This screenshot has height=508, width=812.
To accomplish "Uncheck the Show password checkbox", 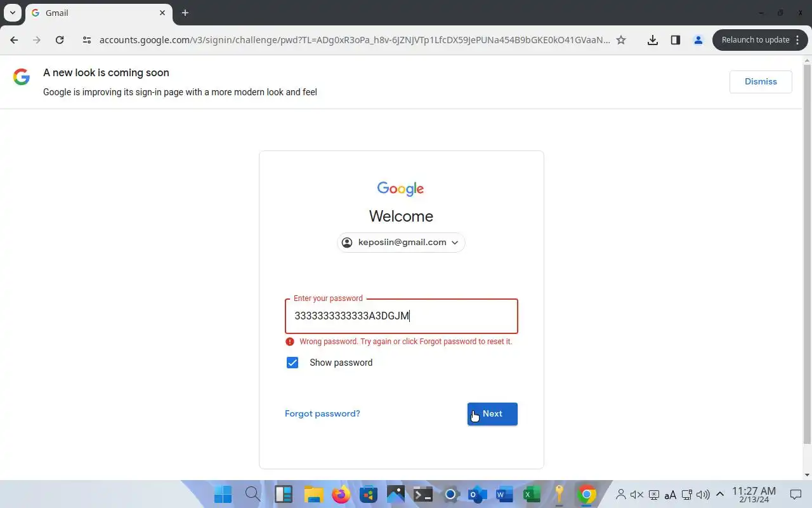I will pyautogui.click(x=292, y=363).
